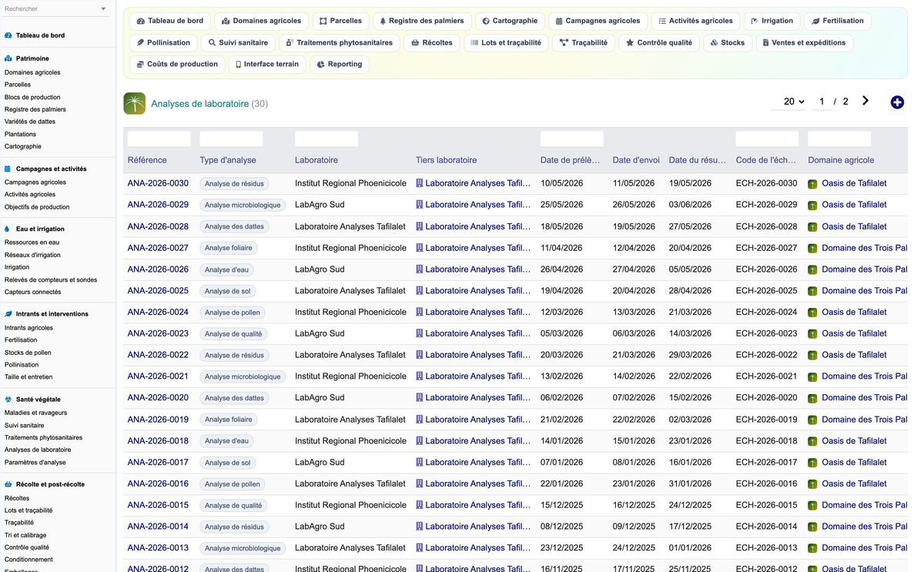Click Analyse foliaire tag in ANA-2026-0019 row
The height and width of the screenshot is (572, 924).
point(229,420)
